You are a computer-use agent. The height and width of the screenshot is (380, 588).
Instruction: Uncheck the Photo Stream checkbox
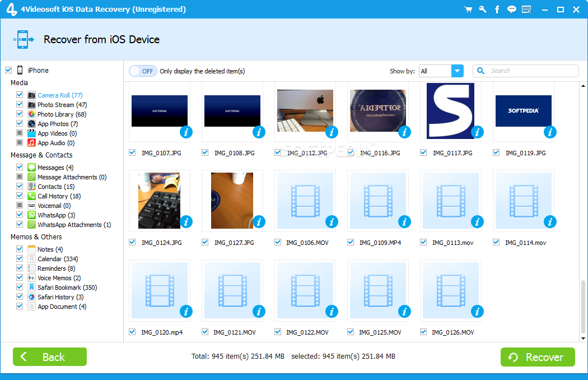[20, 104]
